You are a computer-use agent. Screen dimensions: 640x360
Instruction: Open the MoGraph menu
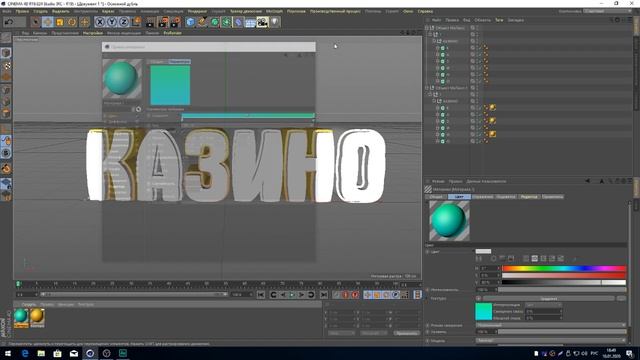click(x=274, y=11)
